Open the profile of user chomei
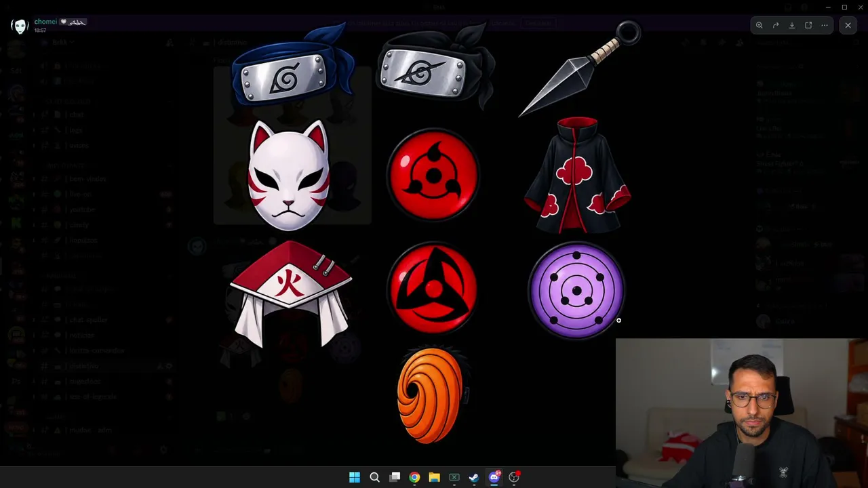Viewport: 868px width, 488px height. pyautogui.click(x=45, y=22)
